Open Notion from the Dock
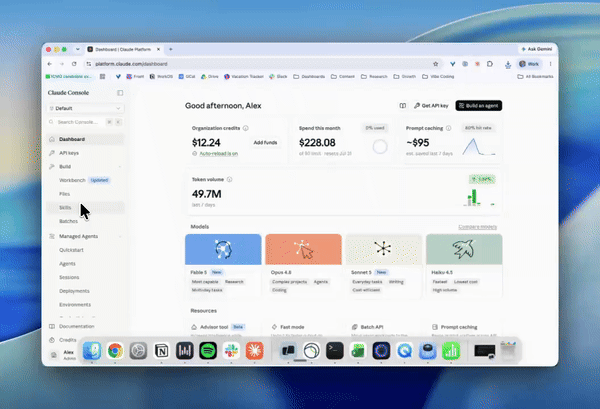This screenshot has width=600, height=409. 161,350
